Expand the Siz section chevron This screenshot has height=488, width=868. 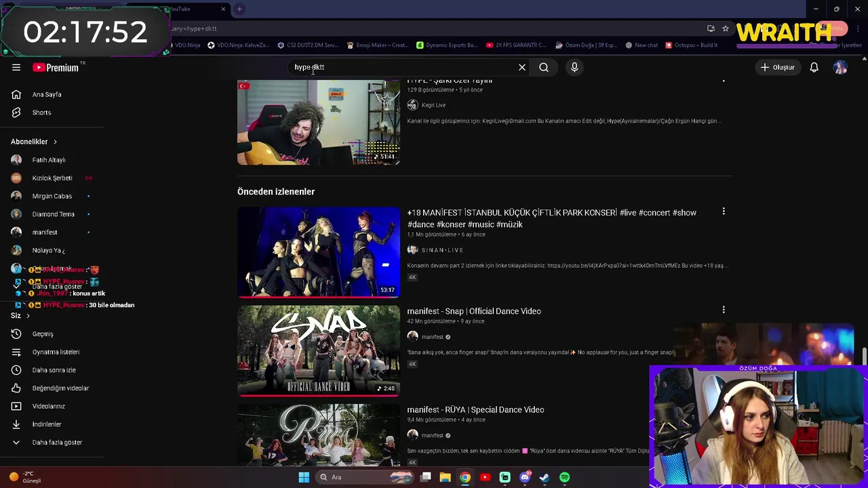pyautogui.click(x=28, y=316)
